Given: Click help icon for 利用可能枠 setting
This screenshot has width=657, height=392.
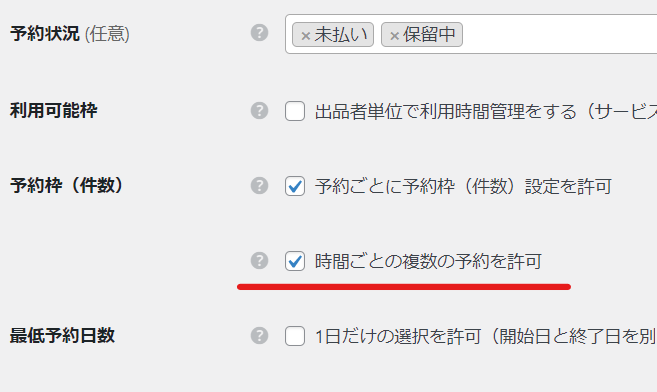Looking at the screenshot, I should (x=259, y=111).
